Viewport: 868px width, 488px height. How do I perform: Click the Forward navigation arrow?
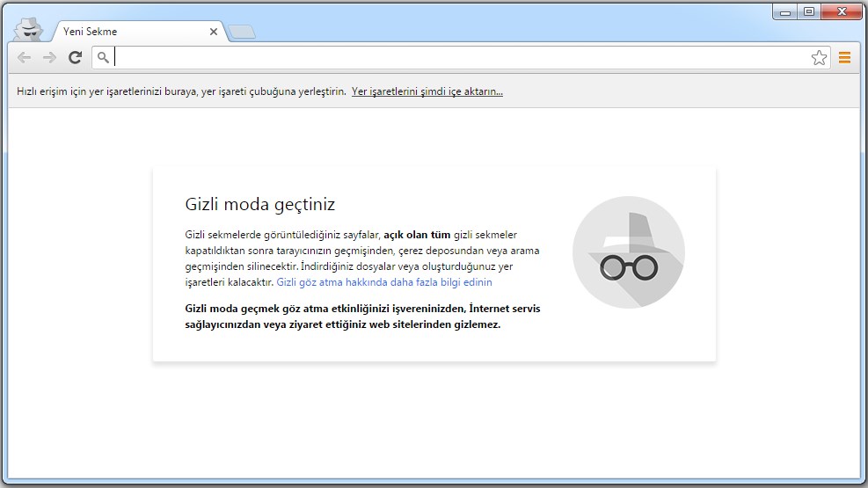pyautogui.click(x=49, y=58)
